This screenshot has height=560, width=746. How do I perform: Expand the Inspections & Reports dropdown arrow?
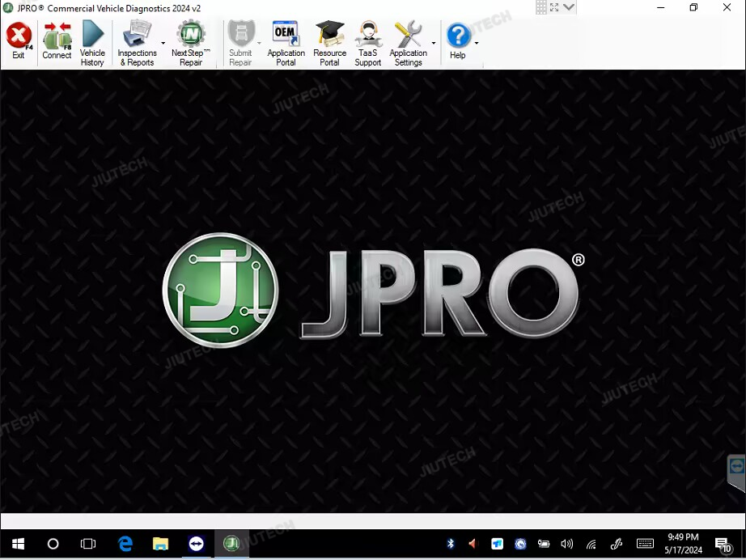pyautogui.click(x=163, y=44)
